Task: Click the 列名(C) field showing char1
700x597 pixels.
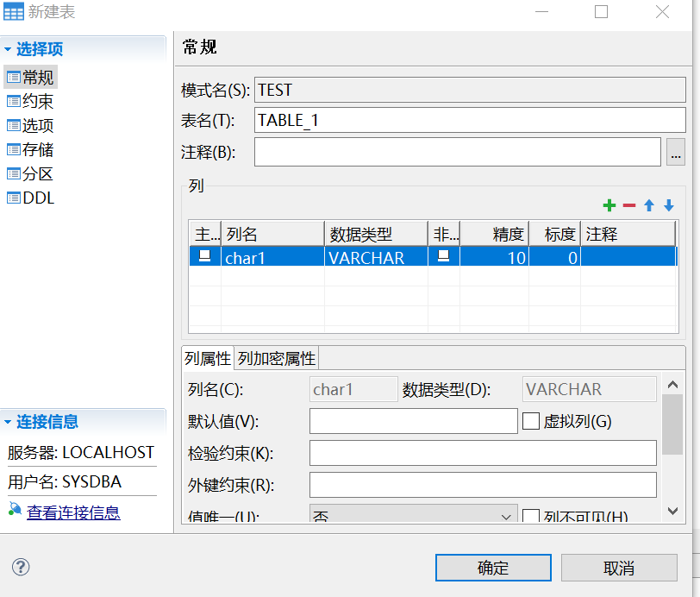Action: coord(353,389)
